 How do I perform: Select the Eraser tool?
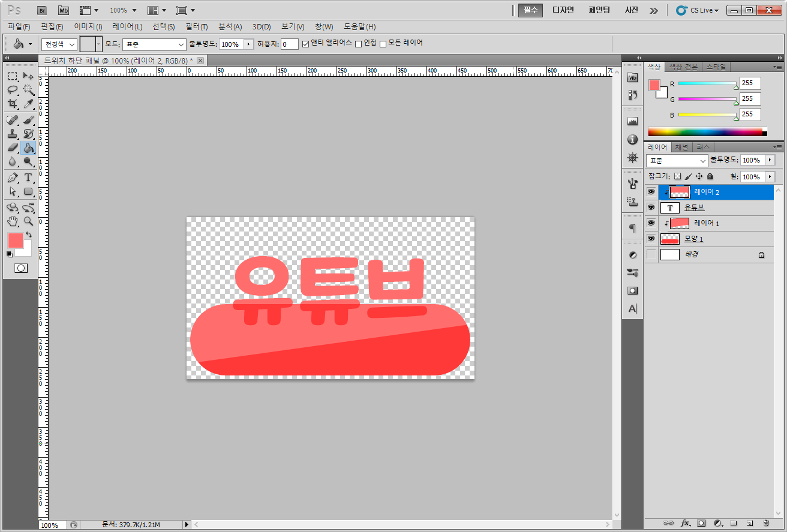13,148
